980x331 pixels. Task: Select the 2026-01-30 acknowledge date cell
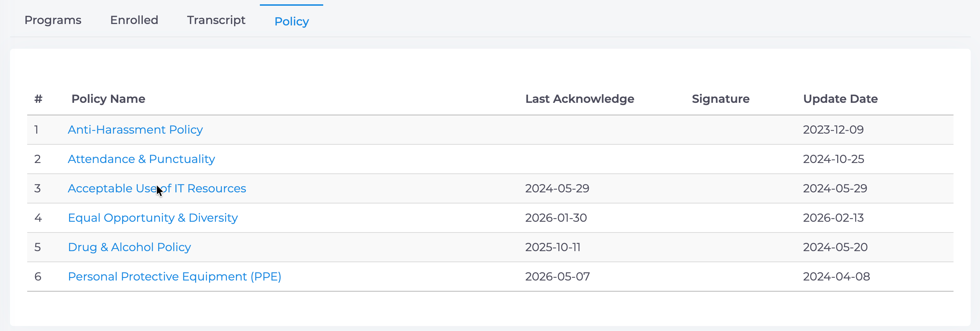pos(556,218)
